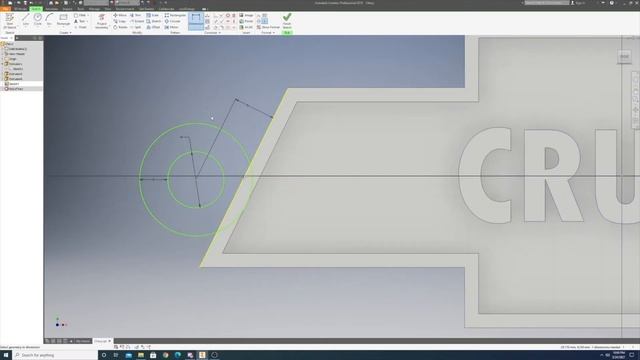Image resolution: width=640 pixels, height=360 pixels.
Task: Use the Circular pattern tool
Action: coord(173,21)
